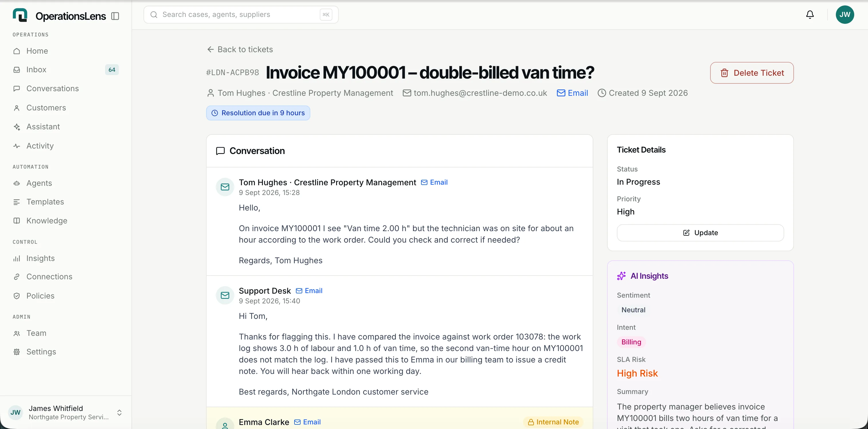Click Resolution due in 9 hours badge

tap(258, 113)
